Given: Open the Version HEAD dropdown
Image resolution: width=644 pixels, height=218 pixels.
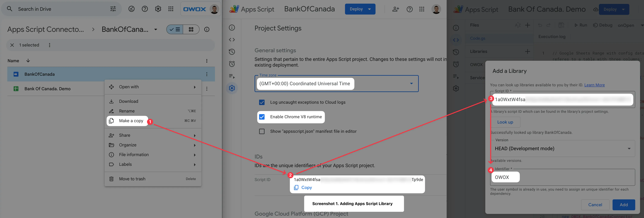Looking at the screenshot, I should pyautogui.click(x=563, y=148).
